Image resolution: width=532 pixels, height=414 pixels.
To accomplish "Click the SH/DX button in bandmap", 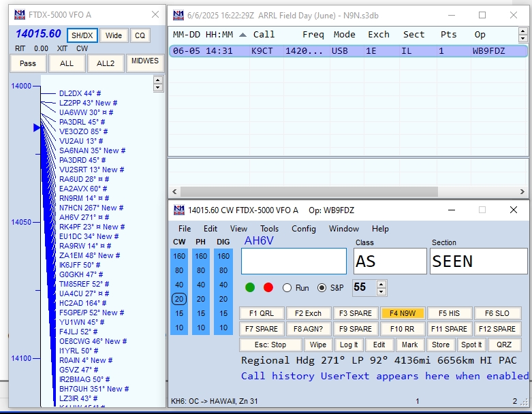I will coord(83,35).
